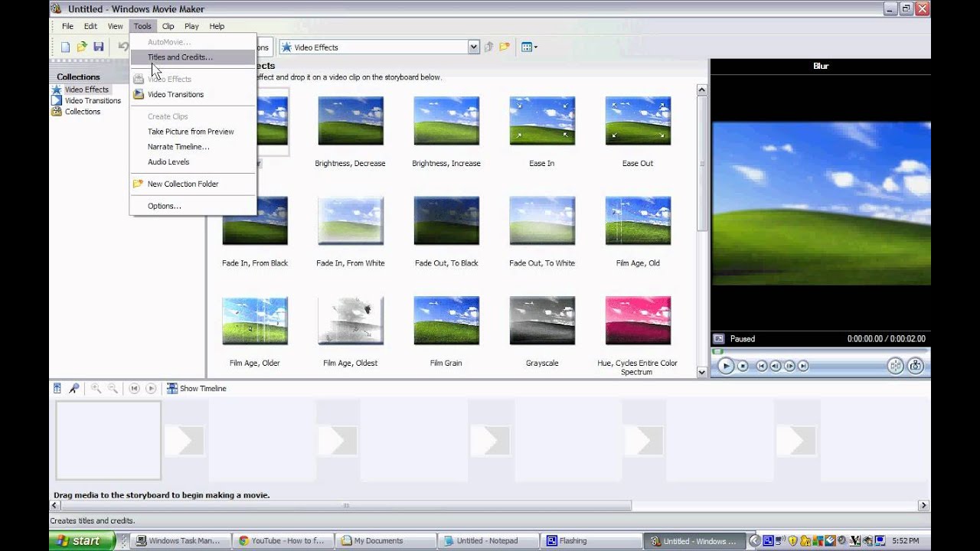Click the undo arrow icon
Screen dimensions: 980x551
point(122,47)
